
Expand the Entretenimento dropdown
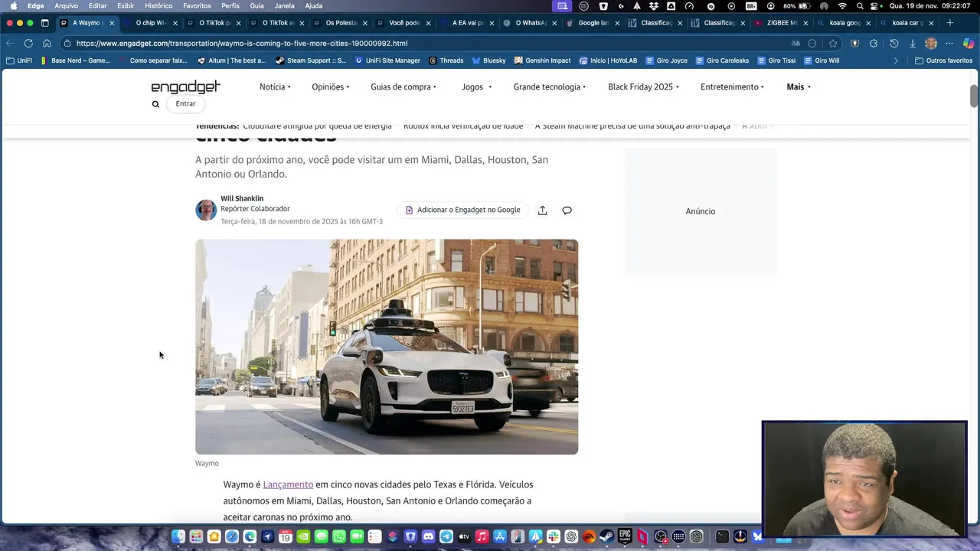coord(732,87)
